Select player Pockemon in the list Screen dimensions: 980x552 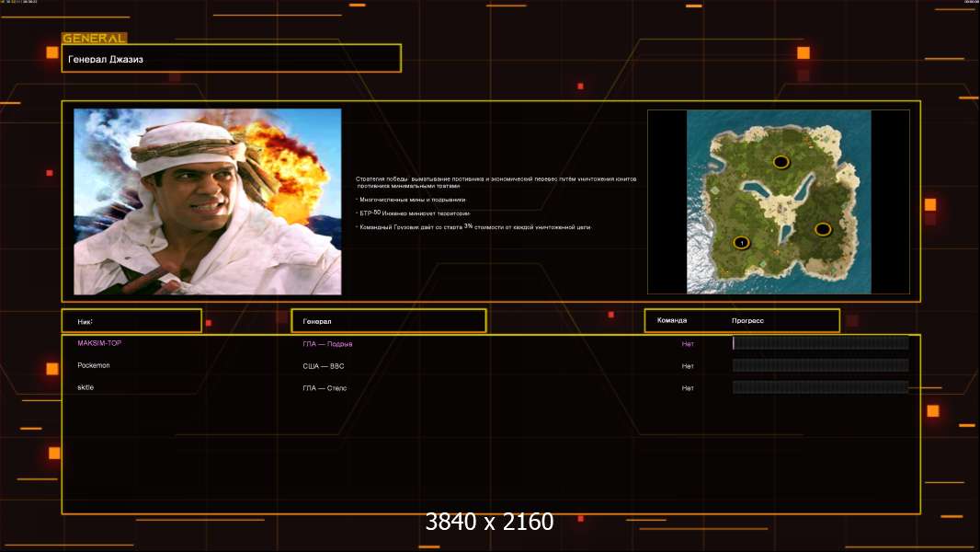point(94,365)
